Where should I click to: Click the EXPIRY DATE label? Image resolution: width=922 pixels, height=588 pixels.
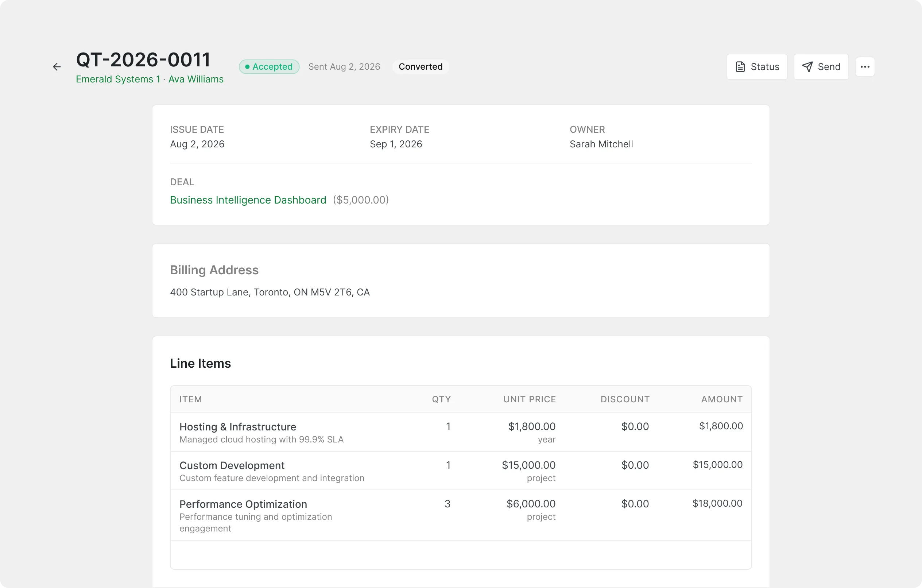click(399, 129)
